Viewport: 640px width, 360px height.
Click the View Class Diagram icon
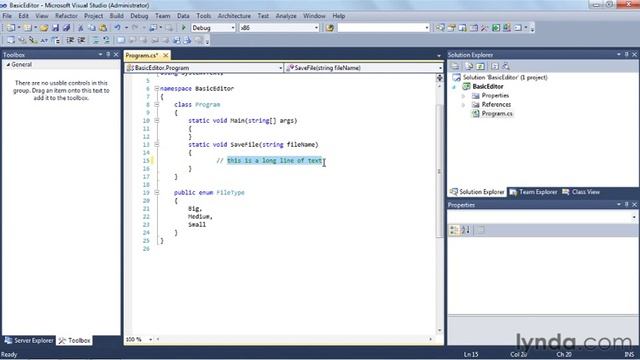point(506,66)
